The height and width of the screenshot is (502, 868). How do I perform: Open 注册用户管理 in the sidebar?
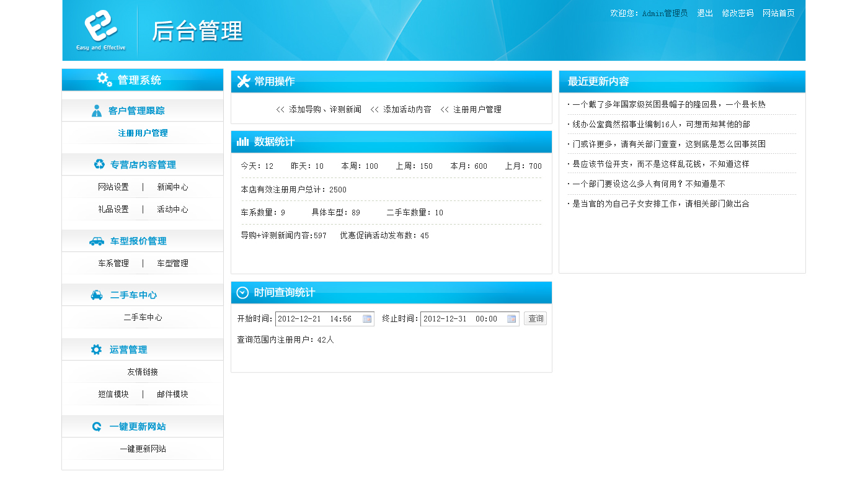143,133
